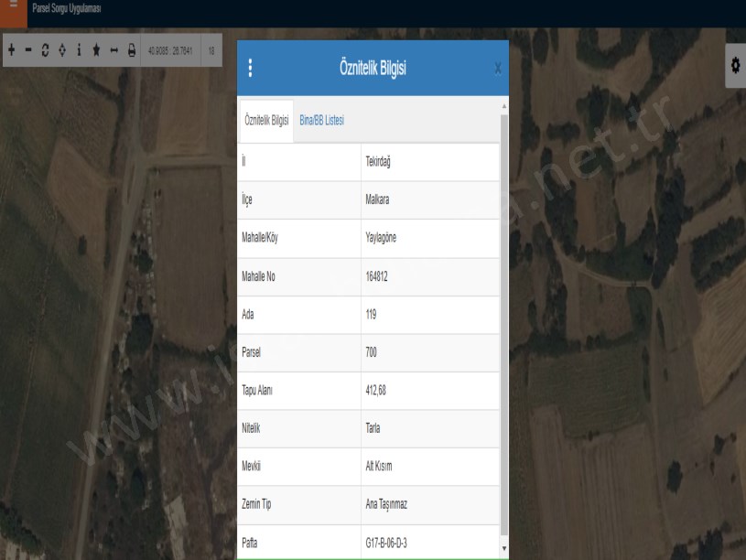Click the coordinates display 40.9085 : 26.7641
Screen dimensions: 746x560
coord(169,49)
